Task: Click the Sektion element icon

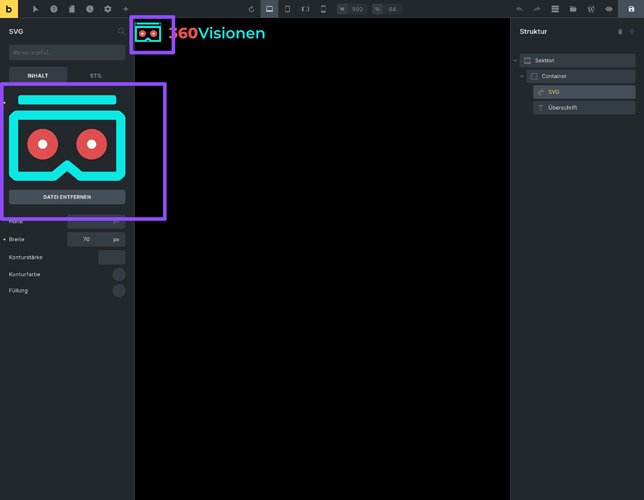Action: click(x=527, y=60)
